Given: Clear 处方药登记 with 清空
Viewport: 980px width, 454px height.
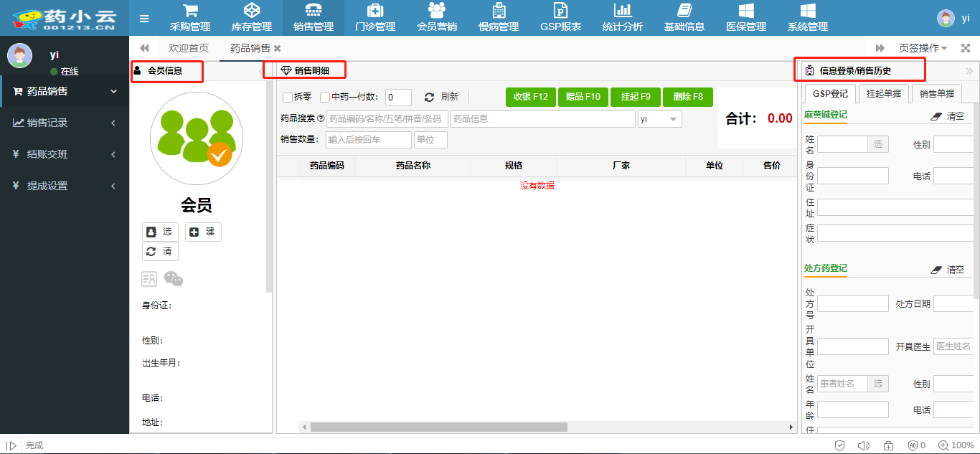Looking at the screenshot, I should [x=948, y=270].
